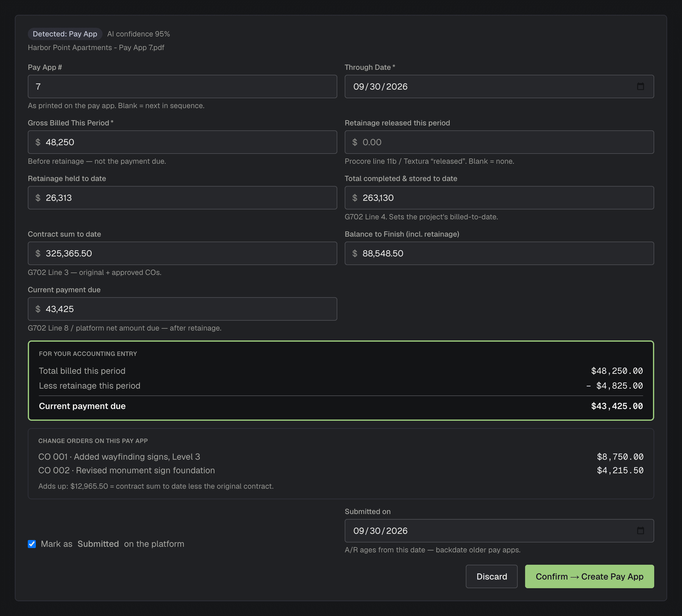The image size is (682, 616).
Task: Click the Total billed this period $48,250.00 value
Action: (x=617, y=370)
